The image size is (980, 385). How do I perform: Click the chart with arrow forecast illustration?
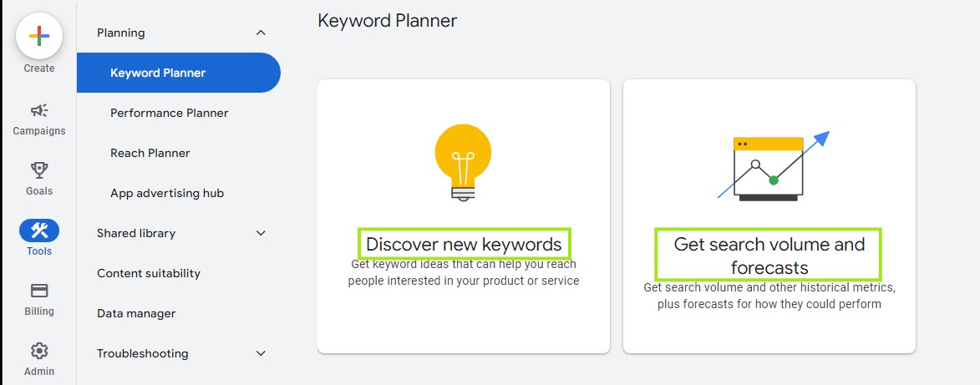[x=773, y=165]
